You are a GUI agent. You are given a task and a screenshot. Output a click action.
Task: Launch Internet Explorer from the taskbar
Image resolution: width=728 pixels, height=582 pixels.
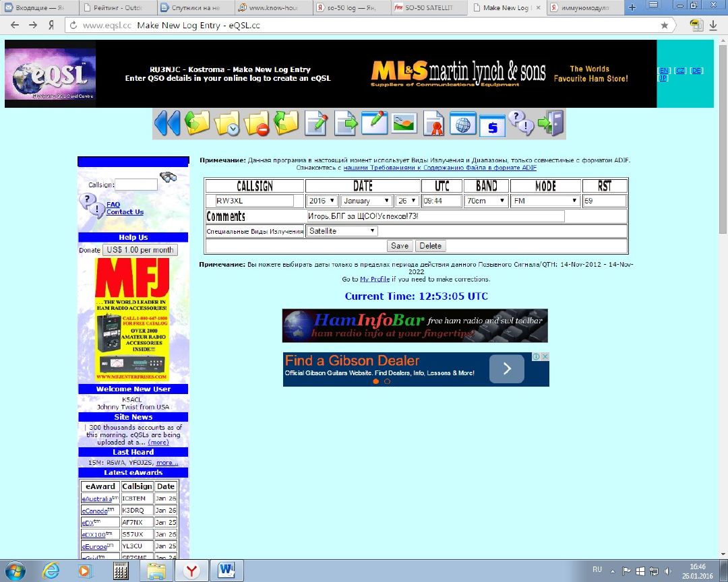[51, 571]
